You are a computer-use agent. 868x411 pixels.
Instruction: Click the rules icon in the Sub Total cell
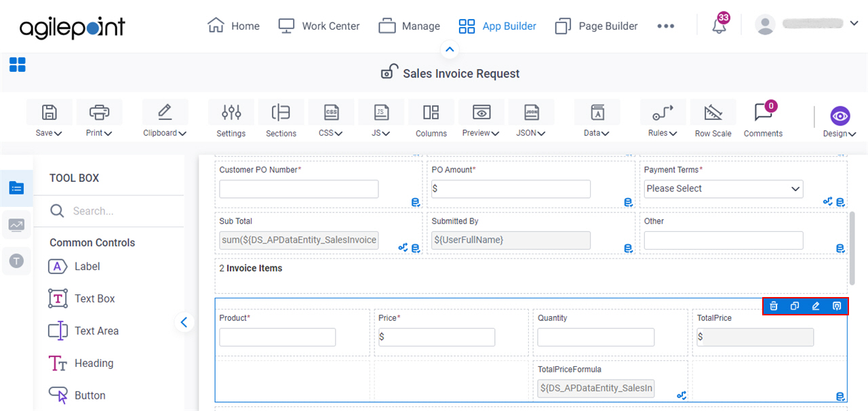pos(403,248)
